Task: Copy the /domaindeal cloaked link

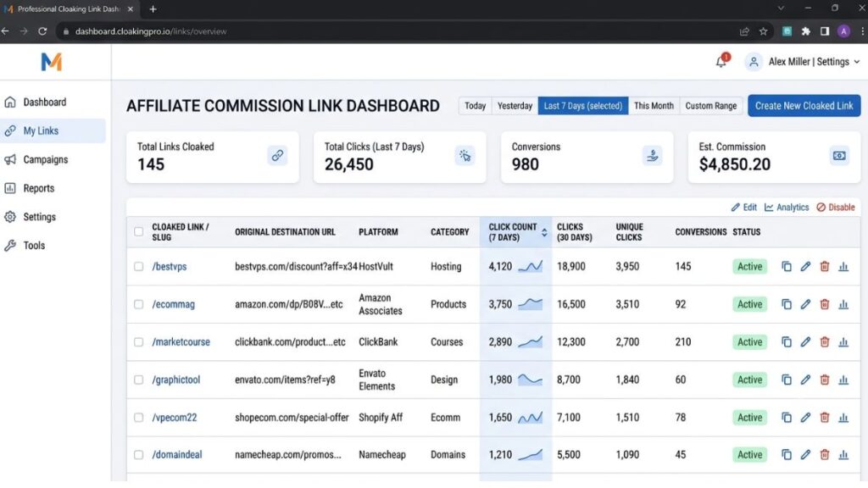Action: [786, 455]
